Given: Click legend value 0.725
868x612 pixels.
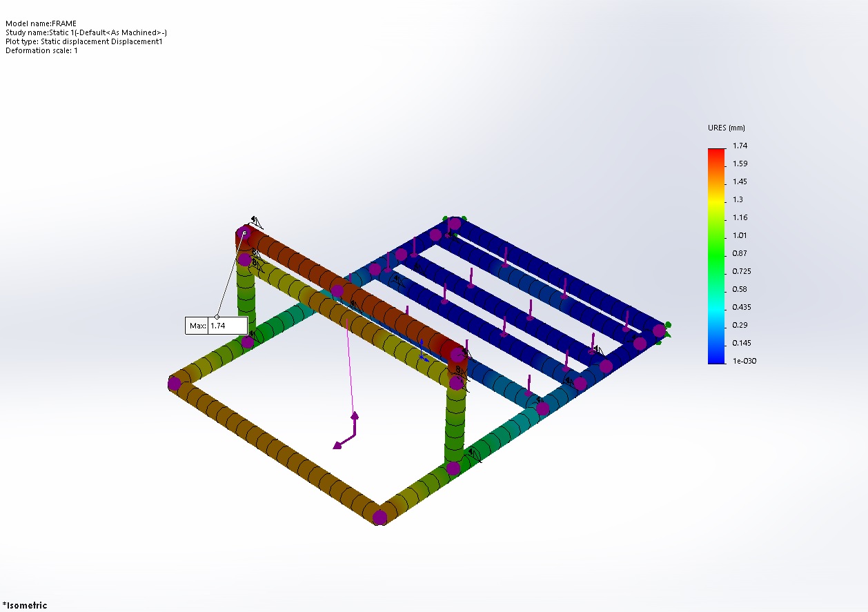Looking at the screenshot, I should [742, 271].
